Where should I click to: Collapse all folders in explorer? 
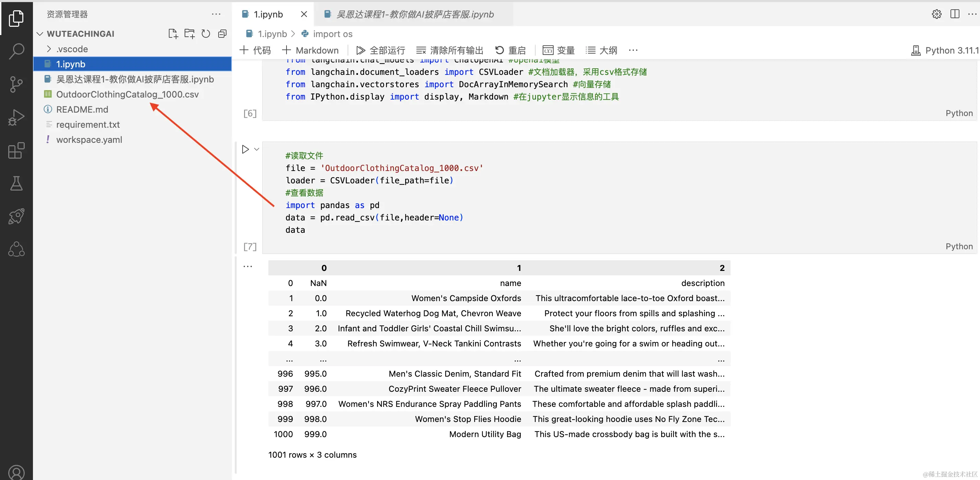click(x=222, y=34)
